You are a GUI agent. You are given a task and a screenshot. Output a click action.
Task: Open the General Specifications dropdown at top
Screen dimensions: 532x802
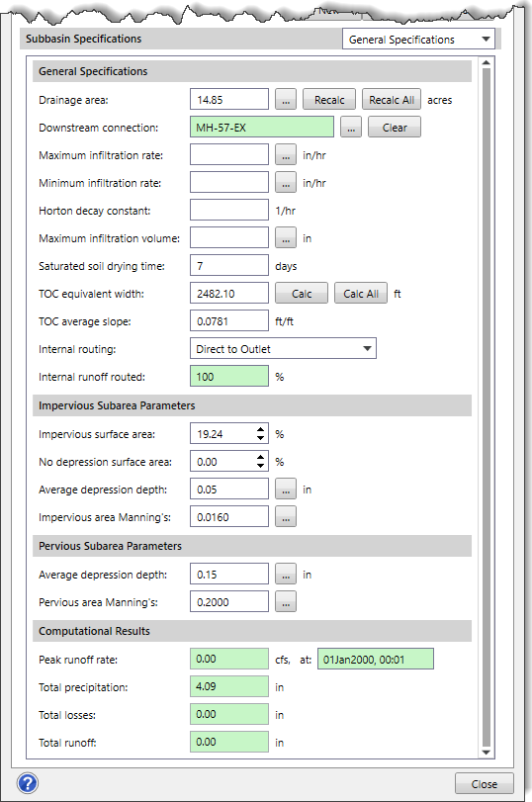[x=418, y=39]
